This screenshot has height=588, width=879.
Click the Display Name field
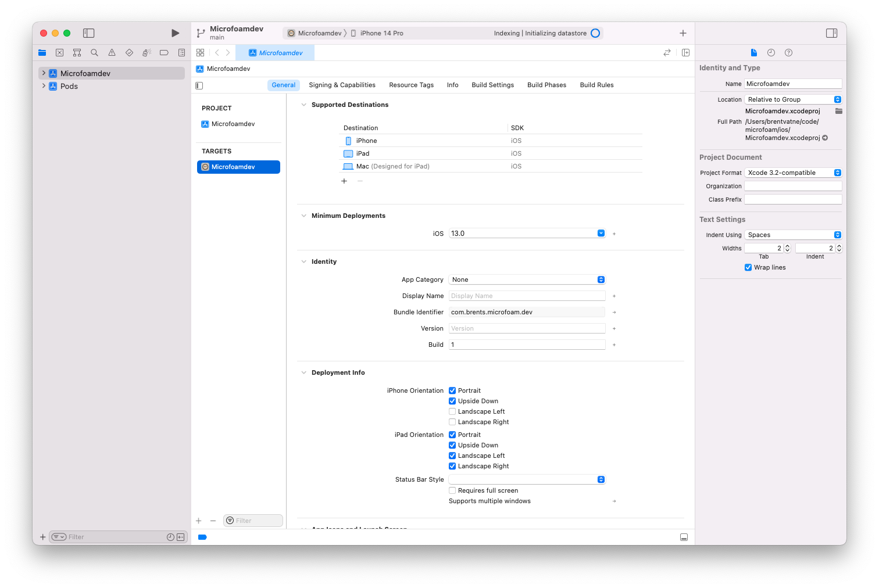coord(527,296)
